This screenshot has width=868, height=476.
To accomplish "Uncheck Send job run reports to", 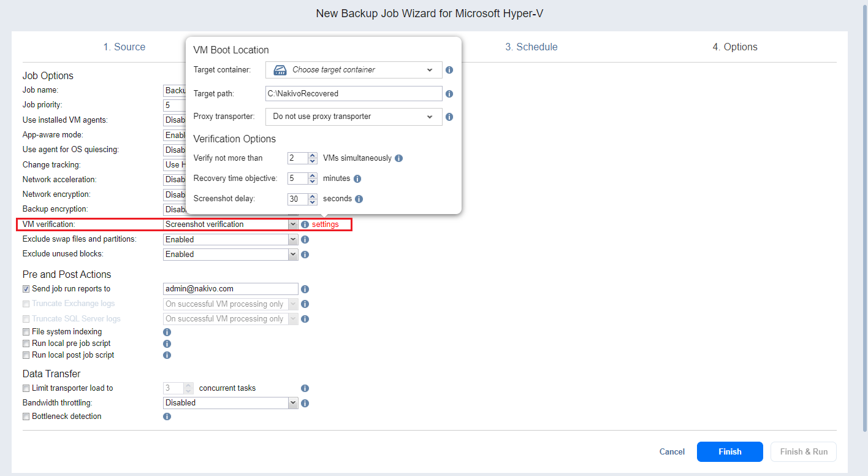I will [26, 289].
